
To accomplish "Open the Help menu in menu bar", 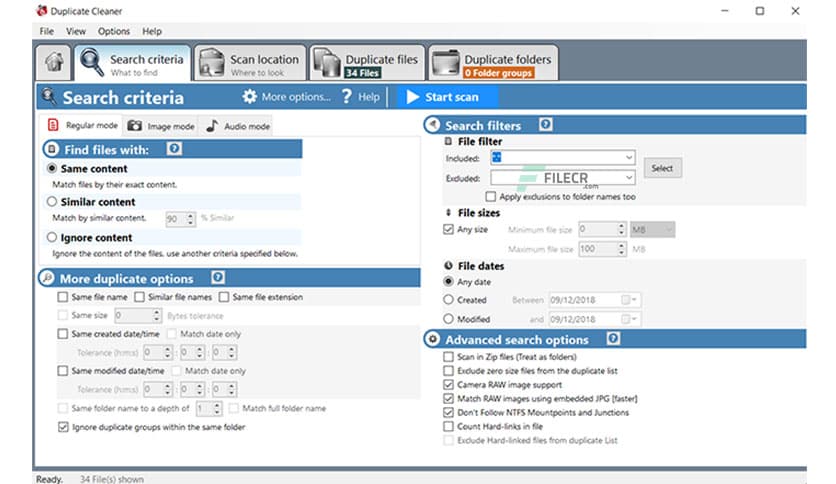I will click(x=151, y=31).
